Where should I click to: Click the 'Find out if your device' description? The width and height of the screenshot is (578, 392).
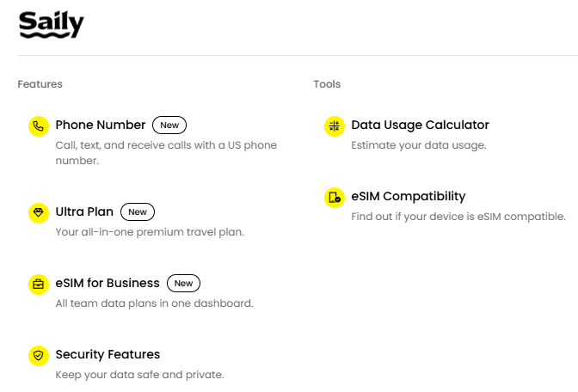pyautogui.click(x=458, y=217)
